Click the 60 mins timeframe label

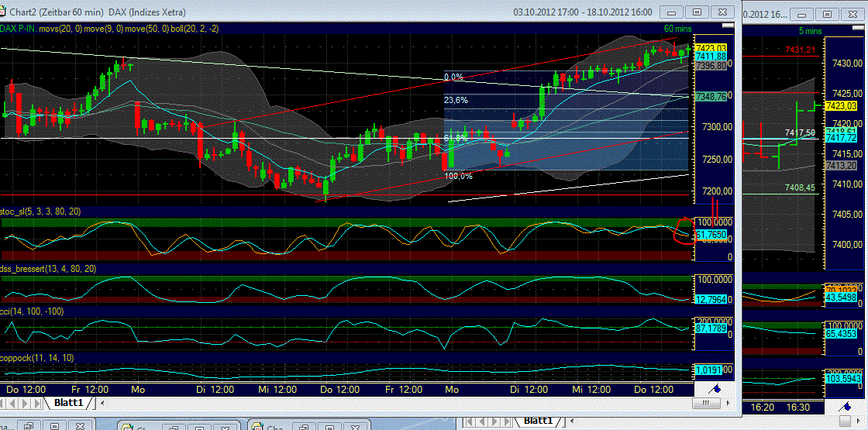[677, 28]
